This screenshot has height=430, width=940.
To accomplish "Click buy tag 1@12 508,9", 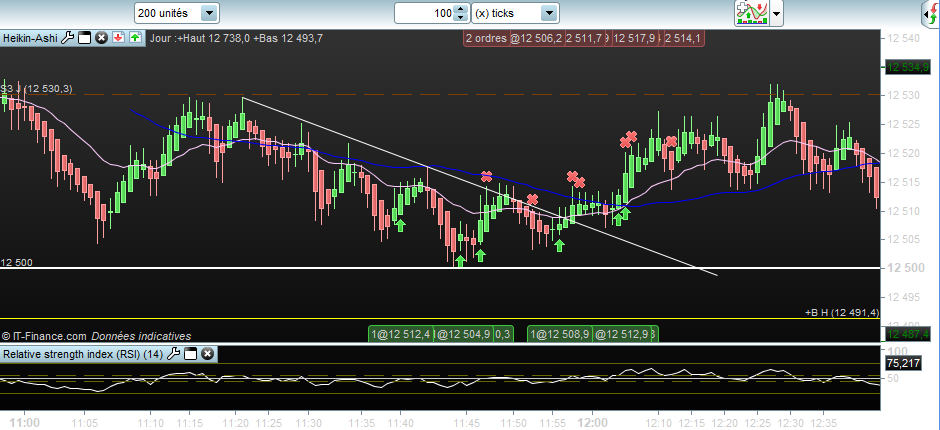I will (561, 333).
